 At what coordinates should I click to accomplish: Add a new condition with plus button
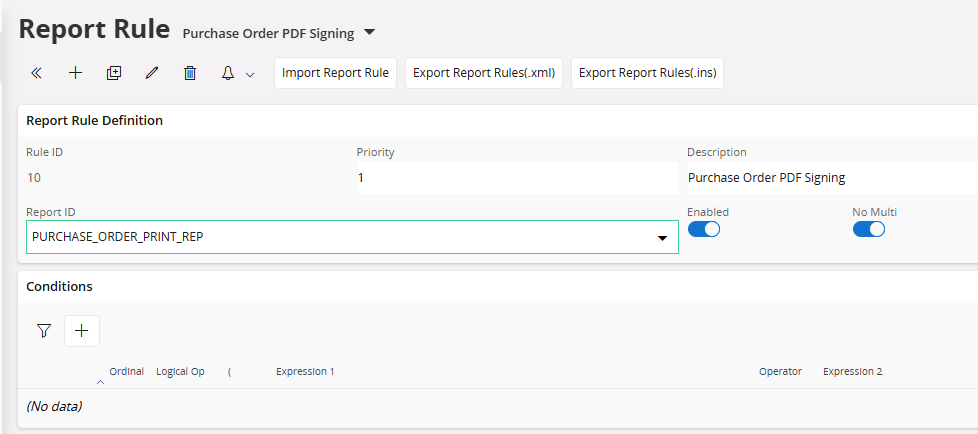pyautogui.click(x=82, y=331)
